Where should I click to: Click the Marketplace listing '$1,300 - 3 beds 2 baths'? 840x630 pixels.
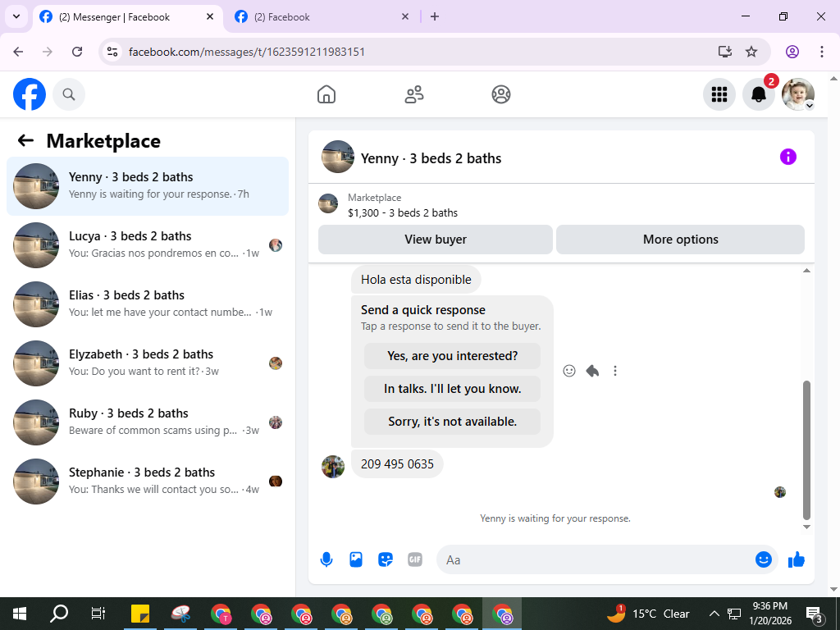point(403,212)
